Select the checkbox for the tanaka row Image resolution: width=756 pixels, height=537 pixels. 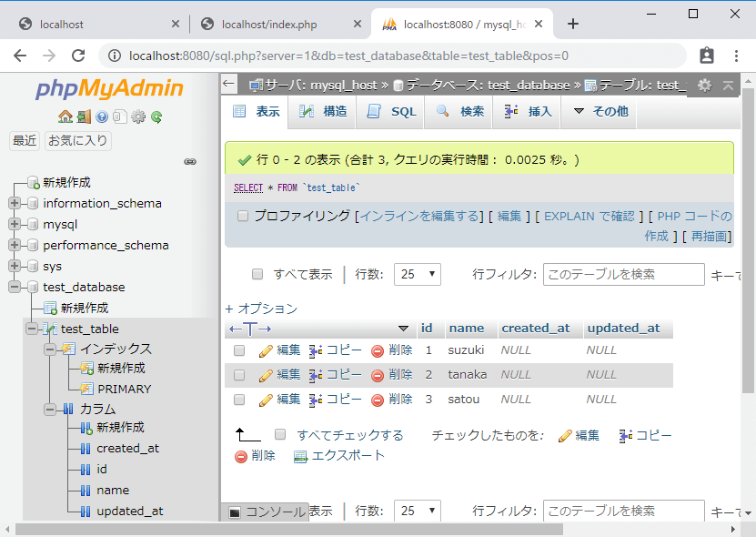pos(239,375)
